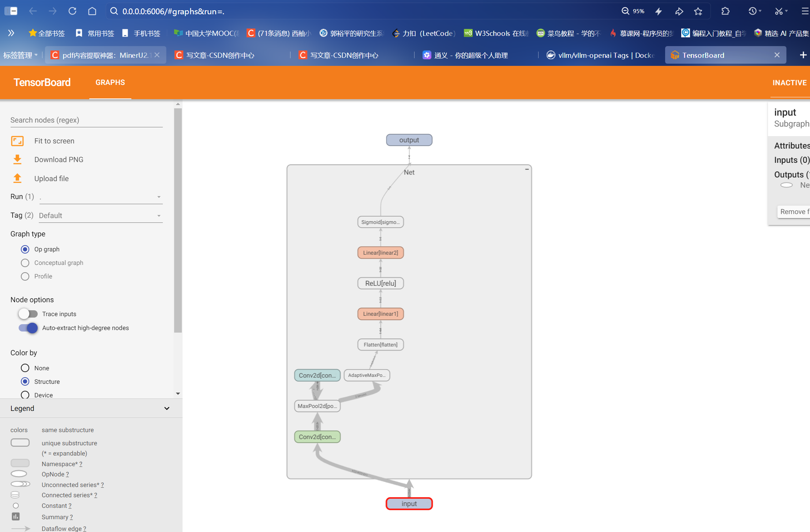Click the Remove from main graph button

pos(794,212)
